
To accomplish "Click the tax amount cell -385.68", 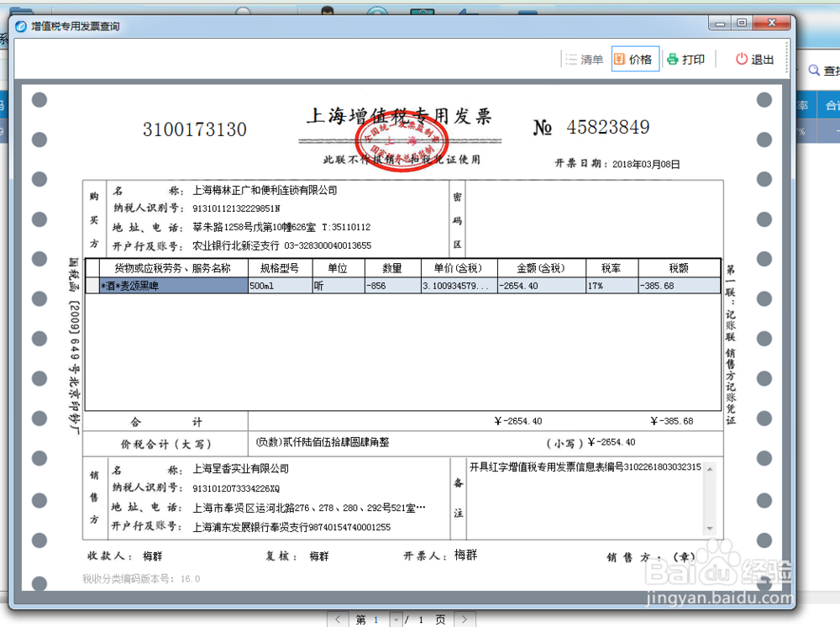I will click(x=680, y=286).
